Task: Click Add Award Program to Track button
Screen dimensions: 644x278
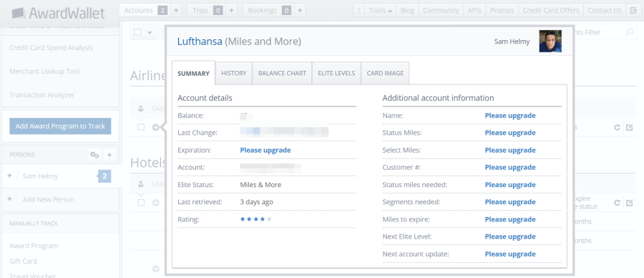Action: (60, 126)
